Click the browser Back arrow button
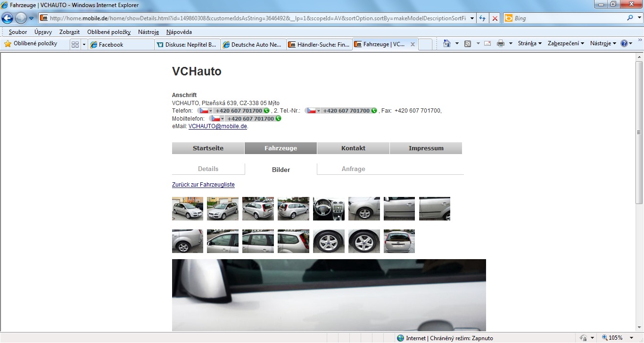 [8, 18]
